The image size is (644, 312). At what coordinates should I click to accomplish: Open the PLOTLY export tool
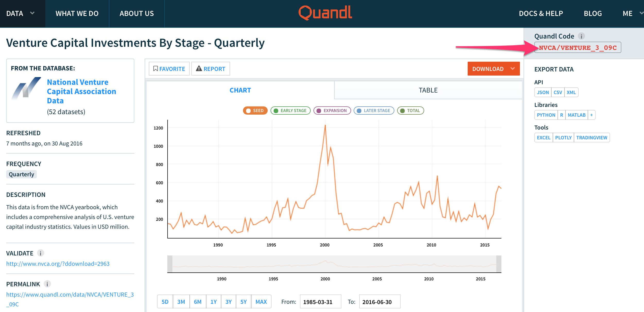(x=563, y=137)
